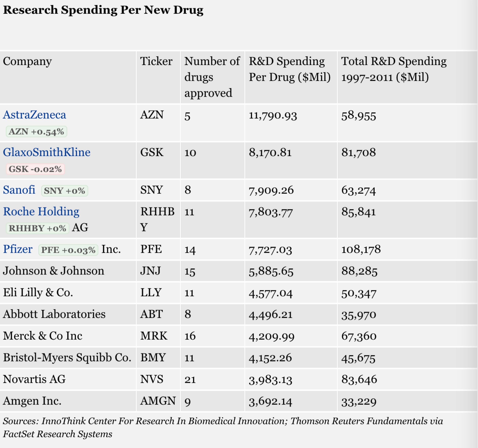478x448 pixels.
Task: Click the Company column header
Action: 27,61
